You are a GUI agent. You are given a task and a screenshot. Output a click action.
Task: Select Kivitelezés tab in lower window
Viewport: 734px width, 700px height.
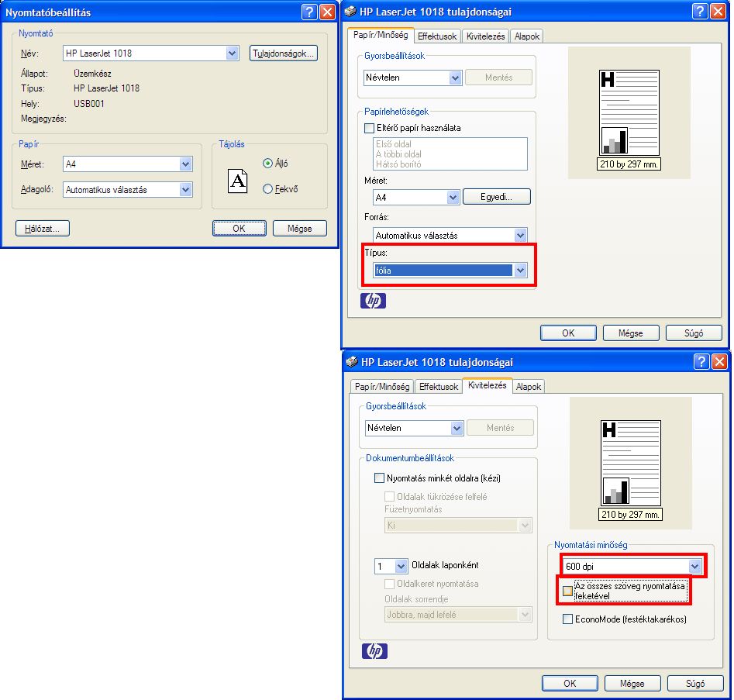[x=488, y=384]
